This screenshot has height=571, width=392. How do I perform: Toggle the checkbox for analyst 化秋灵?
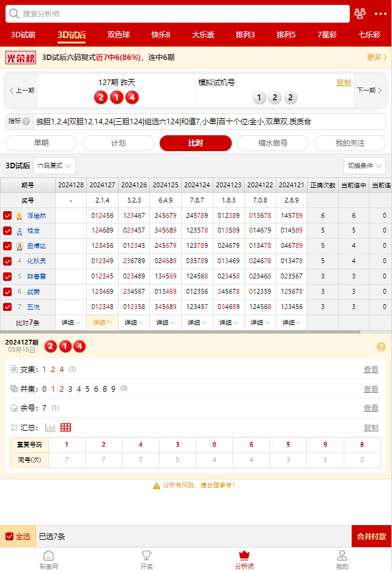[x=7, y=261]
